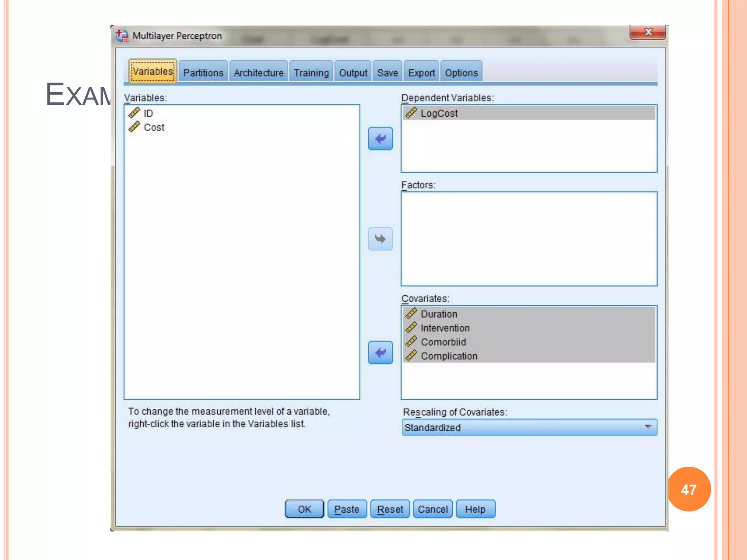This screenshot has height=560, width=747.
Task: Click the move arrow beside Covariates list
Action: click(380, 353)
